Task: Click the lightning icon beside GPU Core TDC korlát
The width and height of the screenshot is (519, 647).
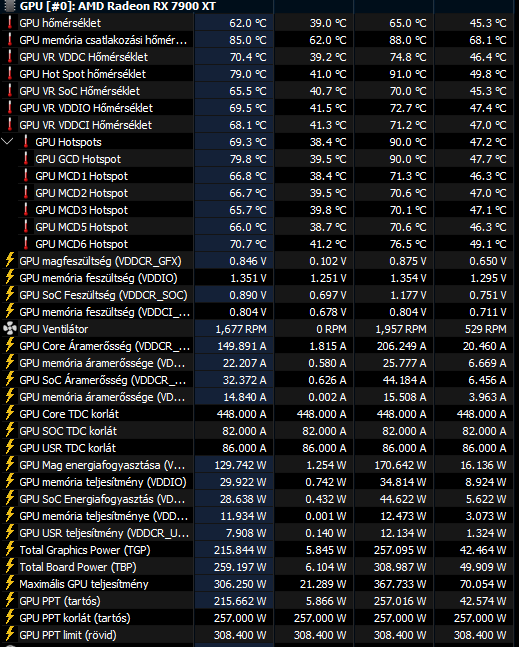Action: [x=9, y=413]
